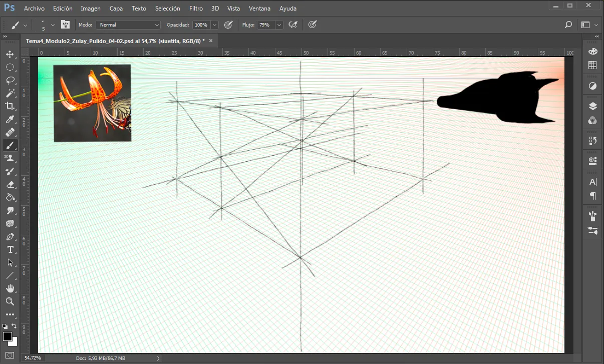
Task: Select the Paint Bucket tool
Action: click(x=10, y=197)
